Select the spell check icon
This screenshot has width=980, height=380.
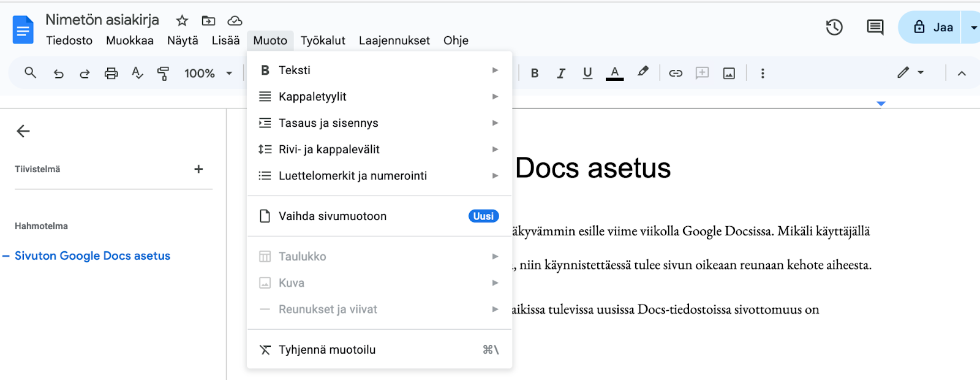137,74
